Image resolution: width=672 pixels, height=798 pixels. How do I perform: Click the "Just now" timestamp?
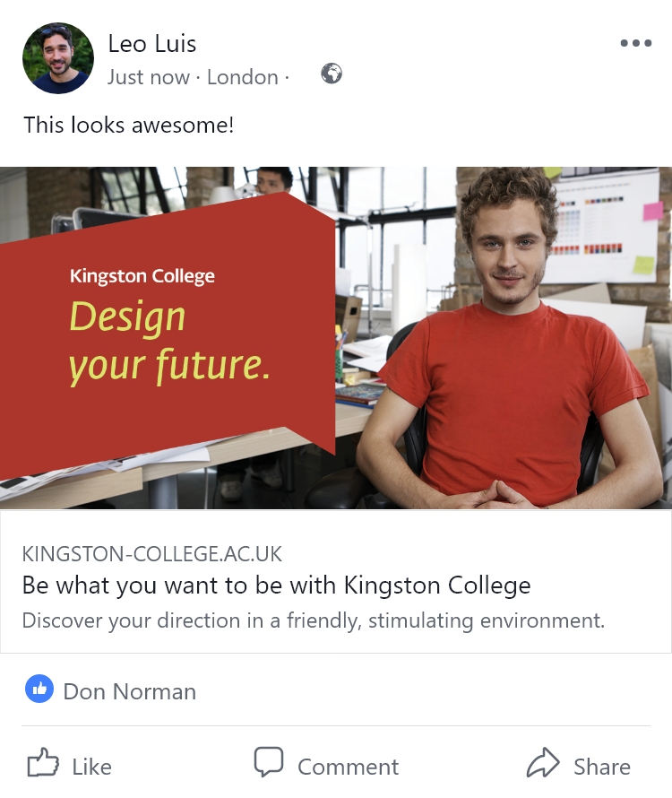tap(148, 77)
